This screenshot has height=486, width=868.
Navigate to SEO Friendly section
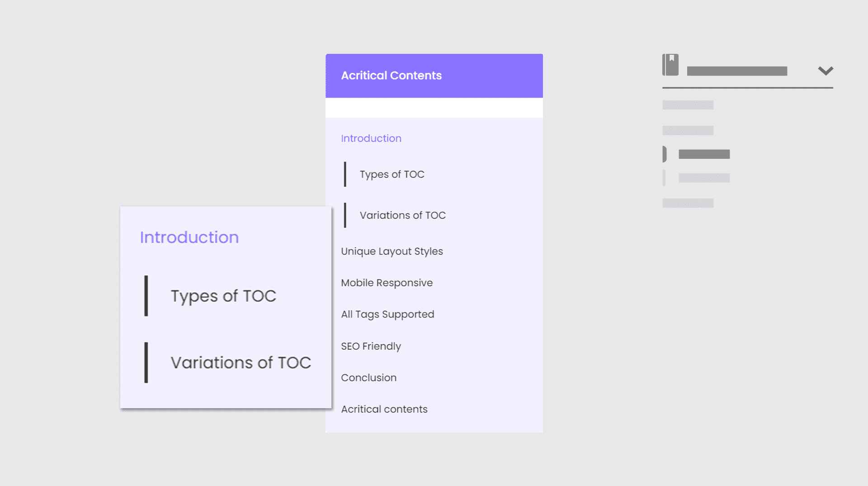point(371,346)
